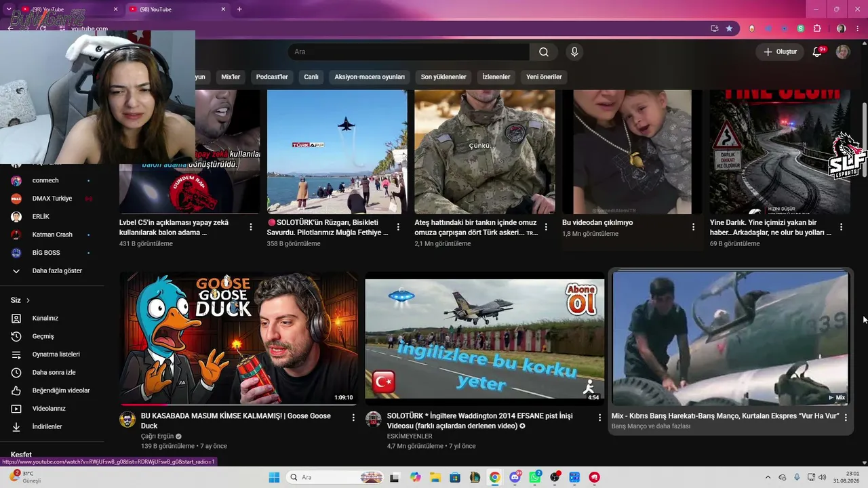Expand the Siz section chevron

(28, 300)
